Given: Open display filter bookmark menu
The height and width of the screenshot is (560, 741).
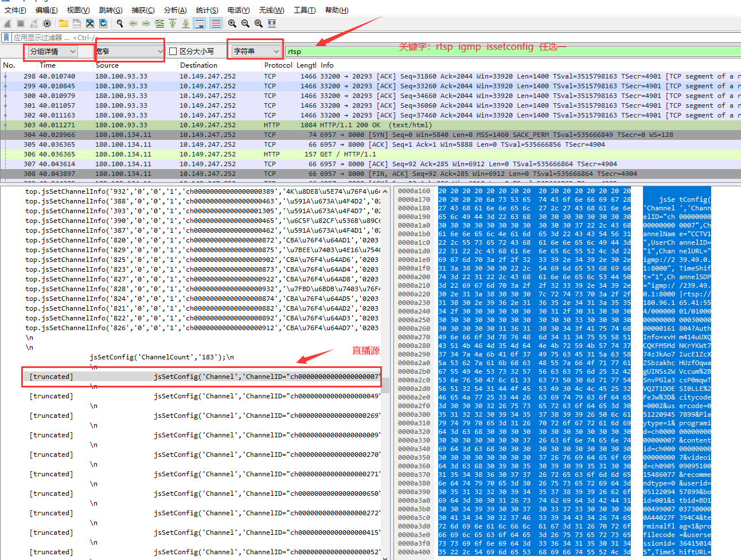Looking at the screenshot, I should tap(6, 37).
